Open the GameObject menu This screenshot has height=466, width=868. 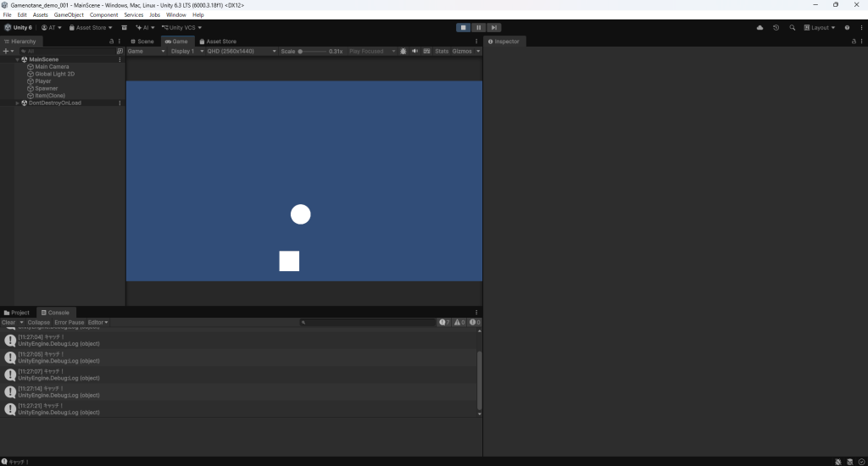pyautogui.click(x=69, y=15)
